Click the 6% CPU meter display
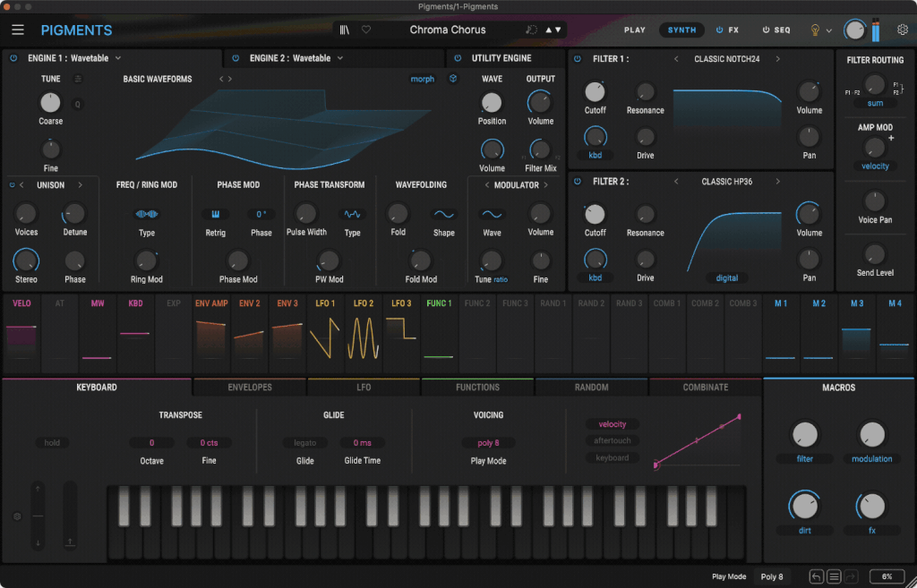 (x=887, y=576)
